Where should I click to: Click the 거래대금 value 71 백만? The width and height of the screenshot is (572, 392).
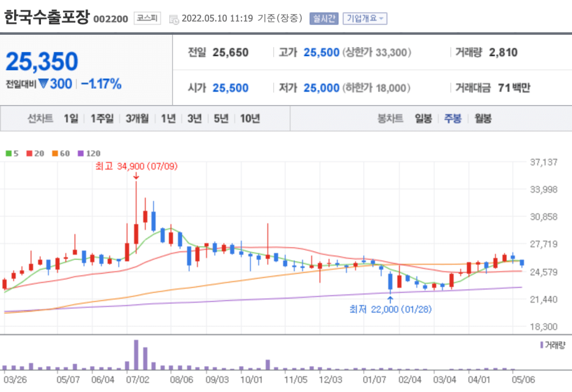[514, 88]
